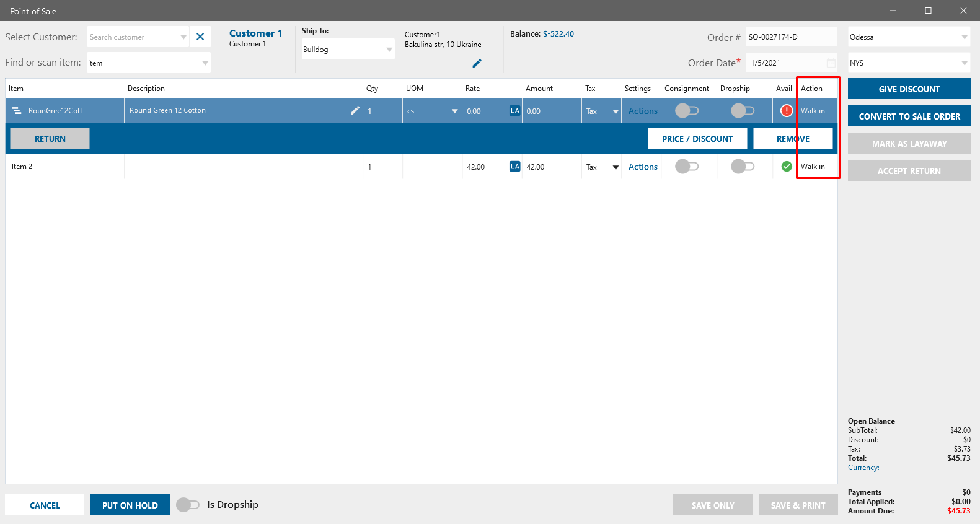Click the SAVE ONLY button
Viewport: 980px width, 524px height.
[x=713, y=505]
